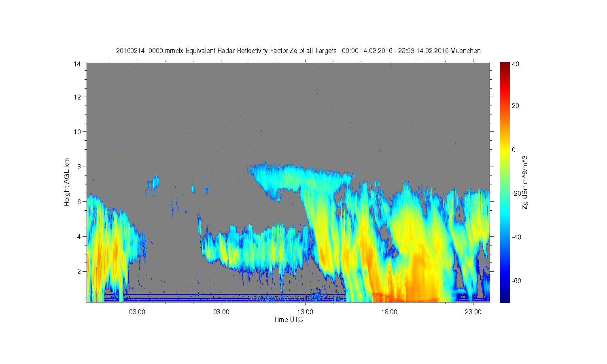Viewport: 607px width, 364px height.
Task: Click the 'Zg dBmm^6/m^3' colorbar label
Action: coord(525,182)
